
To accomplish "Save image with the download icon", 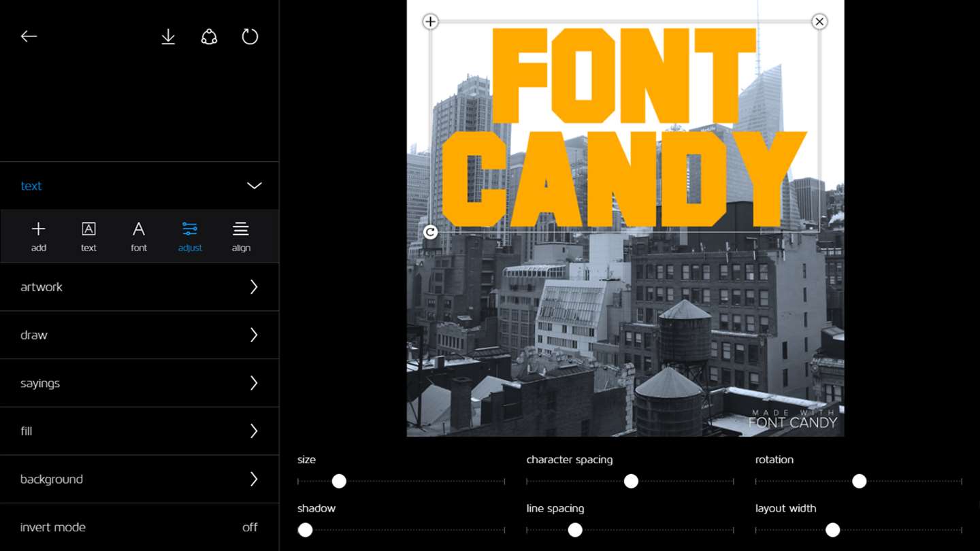I will [x=168, y=37].
